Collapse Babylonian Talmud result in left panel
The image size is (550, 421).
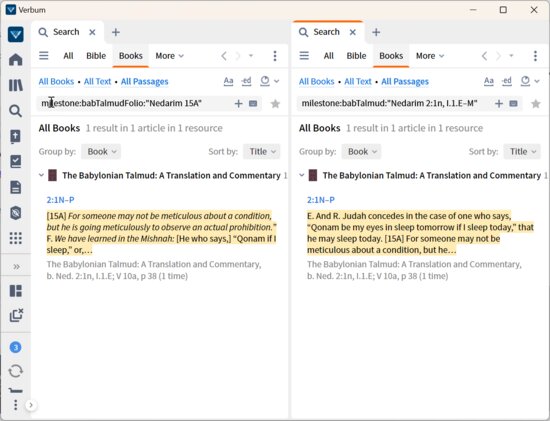tap(41, 175)
